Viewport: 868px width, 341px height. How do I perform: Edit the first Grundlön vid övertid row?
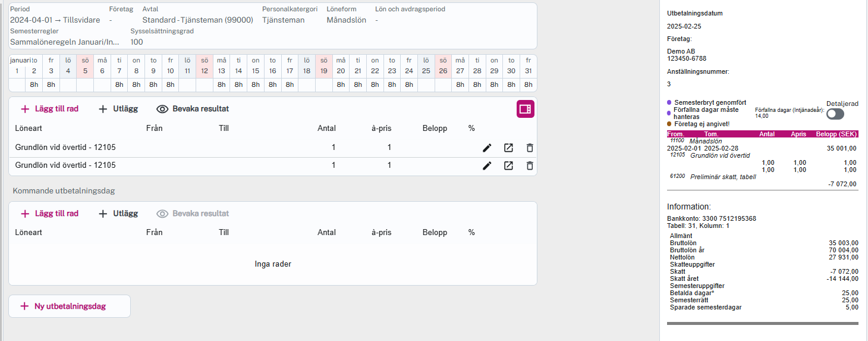point(487,148)
